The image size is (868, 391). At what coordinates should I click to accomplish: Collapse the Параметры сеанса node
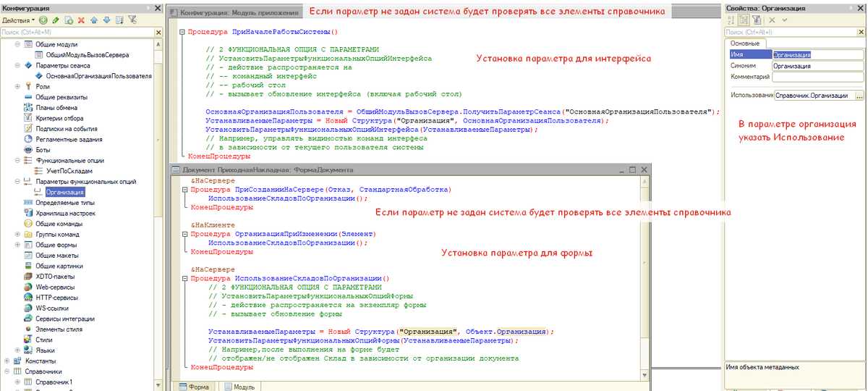pyautogui.click(x=17, y=65)
